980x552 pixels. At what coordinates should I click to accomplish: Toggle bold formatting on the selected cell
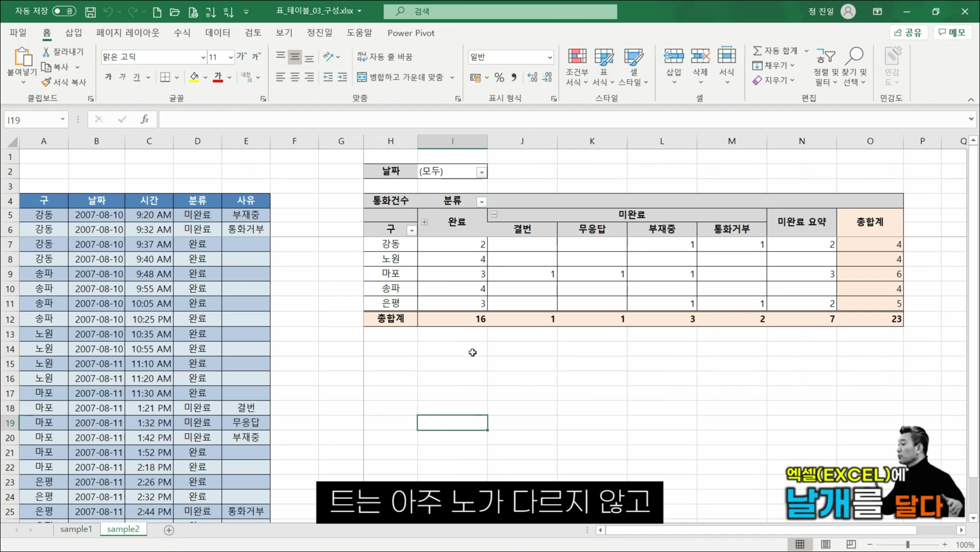pyautogui.click(x=107, y=77)
